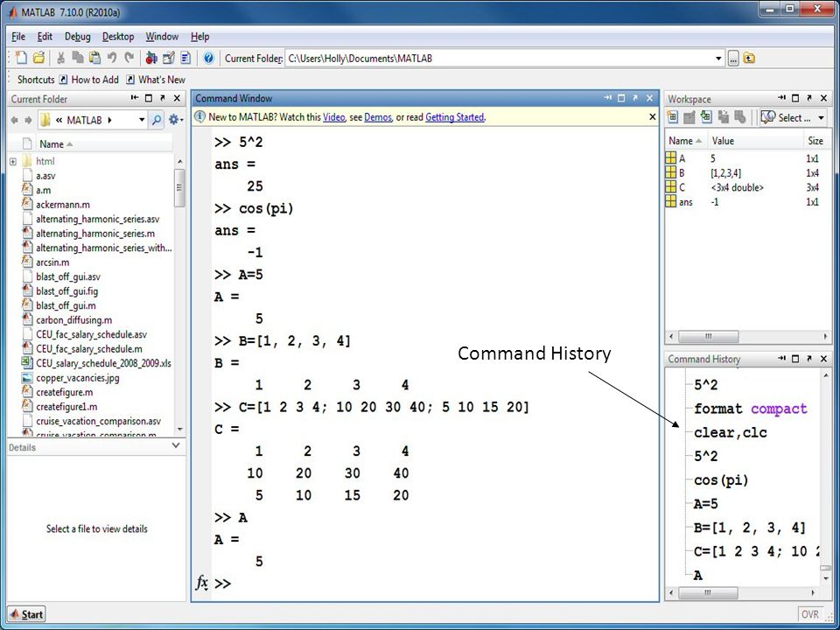
Task: Select 'clear,clc' in Command History
Action: [x=730, y=432]
